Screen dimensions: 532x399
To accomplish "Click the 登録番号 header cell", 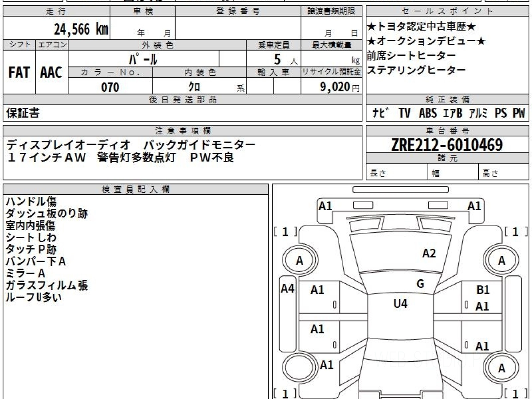I will pos(238,12).
